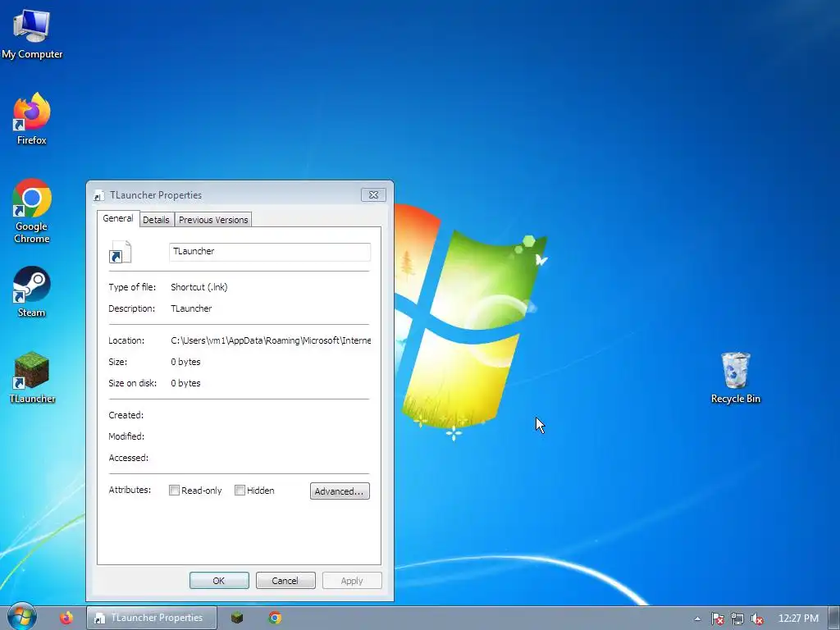840x630 pixels.
Task: Launch Chrome from the taskbar
Action: pos(275,618)
